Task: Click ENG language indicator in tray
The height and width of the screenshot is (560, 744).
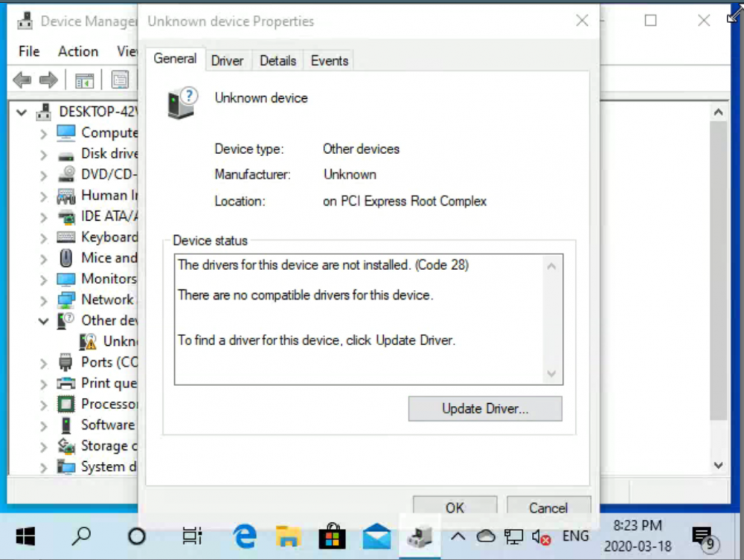Action: (575, 536)
